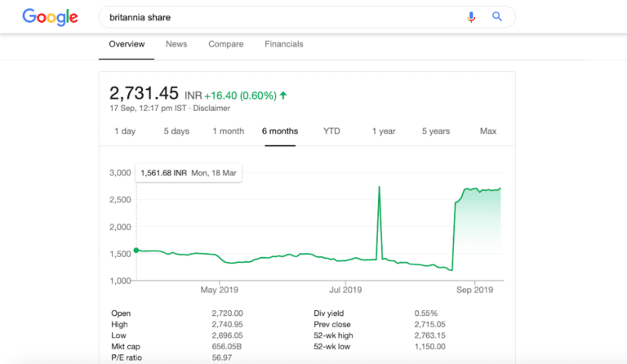
Task: Click the +16.40 (0.60%) change text
Action: point(240,95)
